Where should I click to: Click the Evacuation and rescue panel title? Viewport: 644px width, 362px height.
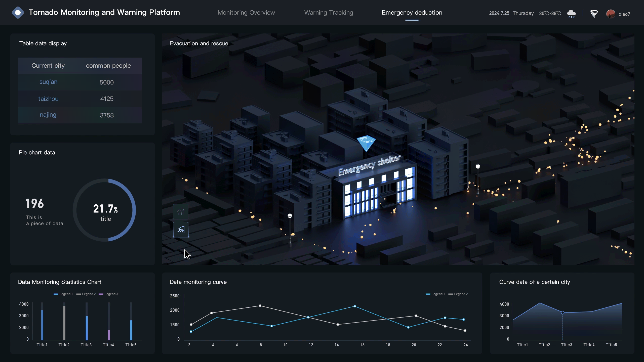pyautogui.click(x=199, y=43)
